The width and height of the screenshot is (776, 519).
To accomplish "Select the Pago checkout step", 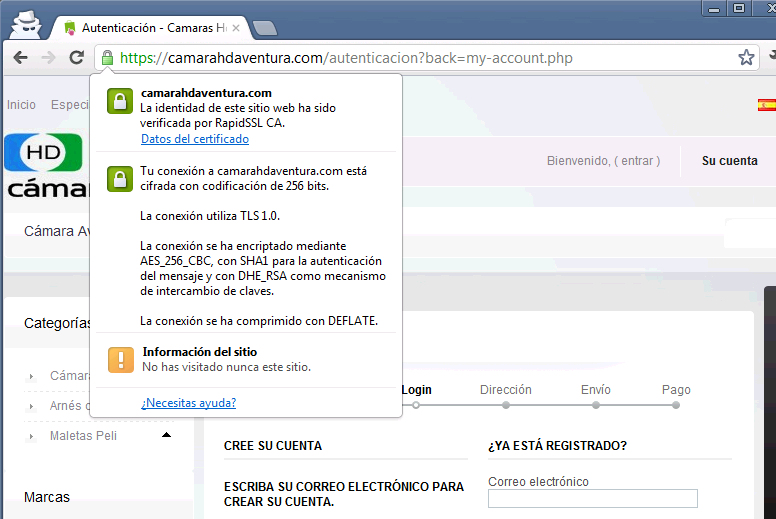I will point(676,390).
